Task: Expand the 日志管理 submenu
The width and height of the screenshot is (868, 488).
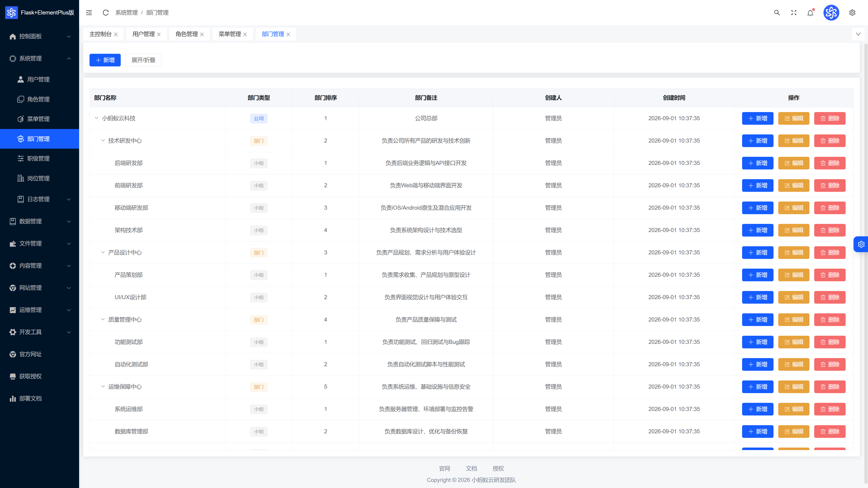Action: pyautogui.click(x=39, y=199)
